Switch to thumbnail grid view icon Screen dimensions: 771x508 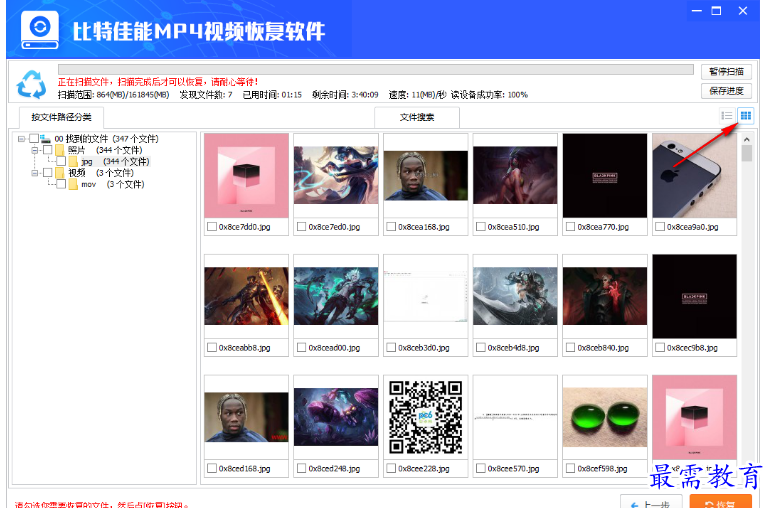click(x=745, y=116)
